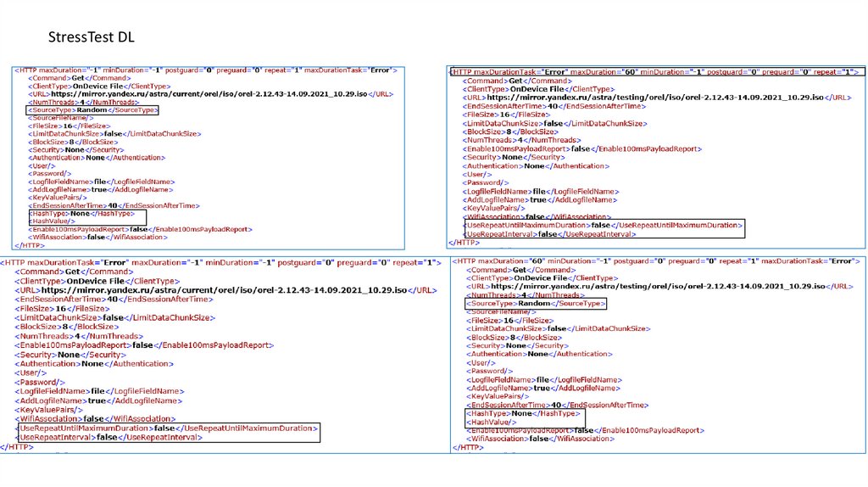This screenshot has height=487, width=868.
Task: Select SourceType Random line in lower-right XML block
Action: pos(536,304)
